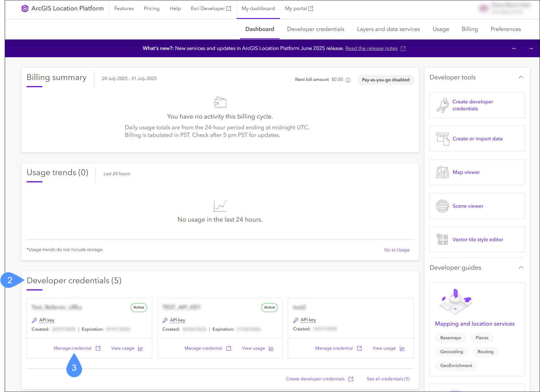Viewport: 540px width, 392px height.
Task: Click the usage chart icon in the first credential card
Action: [140, 348]
